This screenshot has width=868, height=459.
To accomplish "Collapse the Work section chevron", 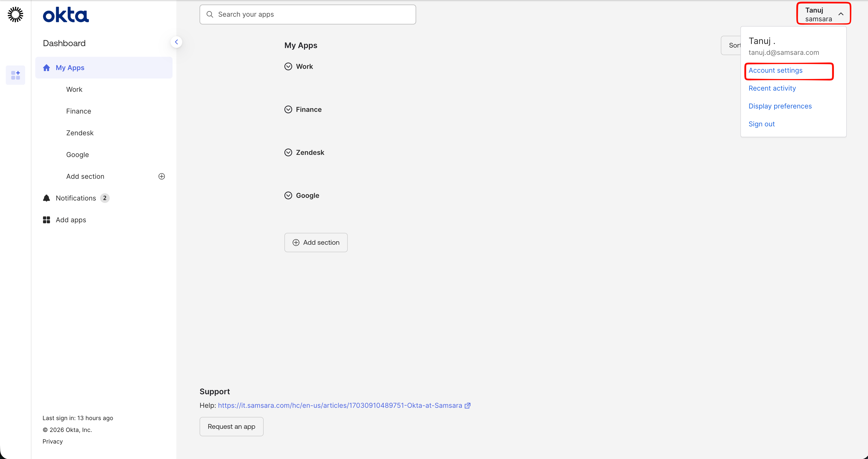I will [x=288, y=66].
